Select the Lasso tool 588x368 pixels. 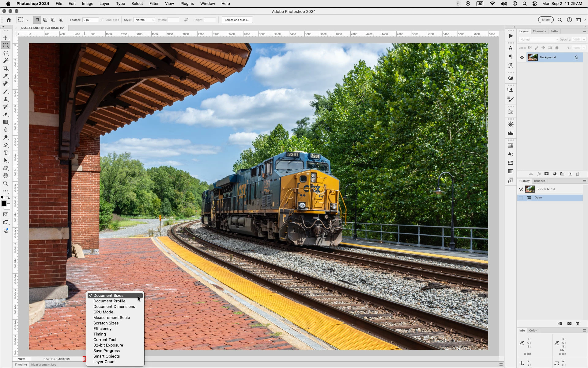[x=6, y=53]
